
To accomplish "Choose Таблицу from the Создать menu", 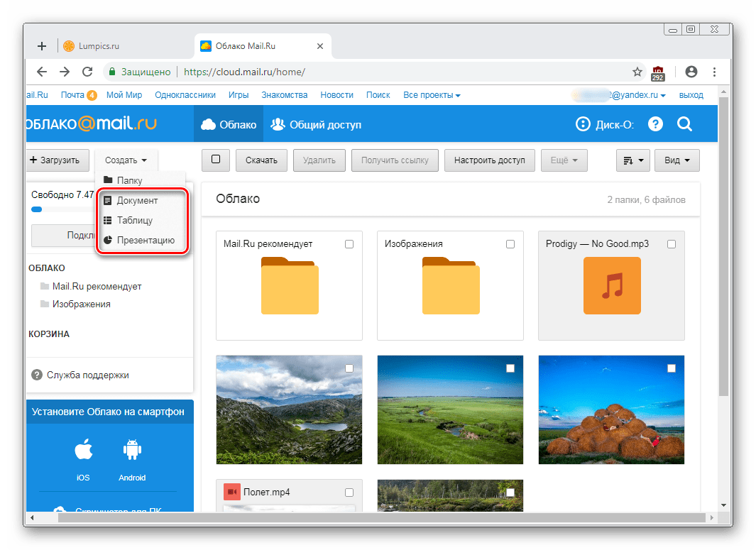I will [134, 220].
